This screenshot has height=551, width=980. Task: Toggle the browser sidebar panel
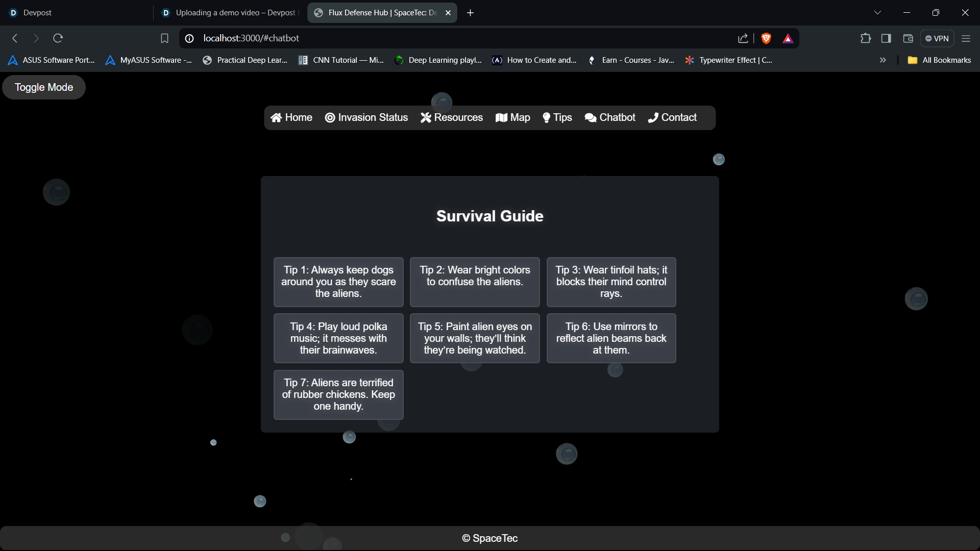coord(886,38)
